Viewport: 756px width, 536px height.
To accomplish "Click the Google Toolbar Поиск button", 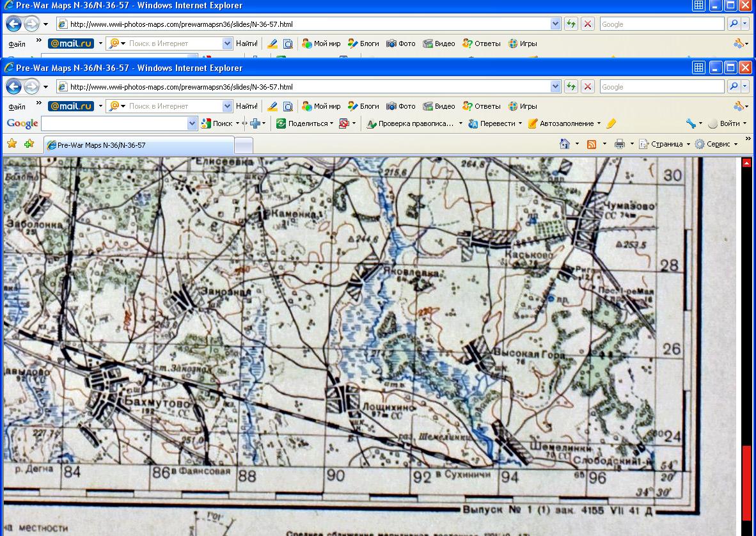I will pyautogui.click(x=217, y=123).
